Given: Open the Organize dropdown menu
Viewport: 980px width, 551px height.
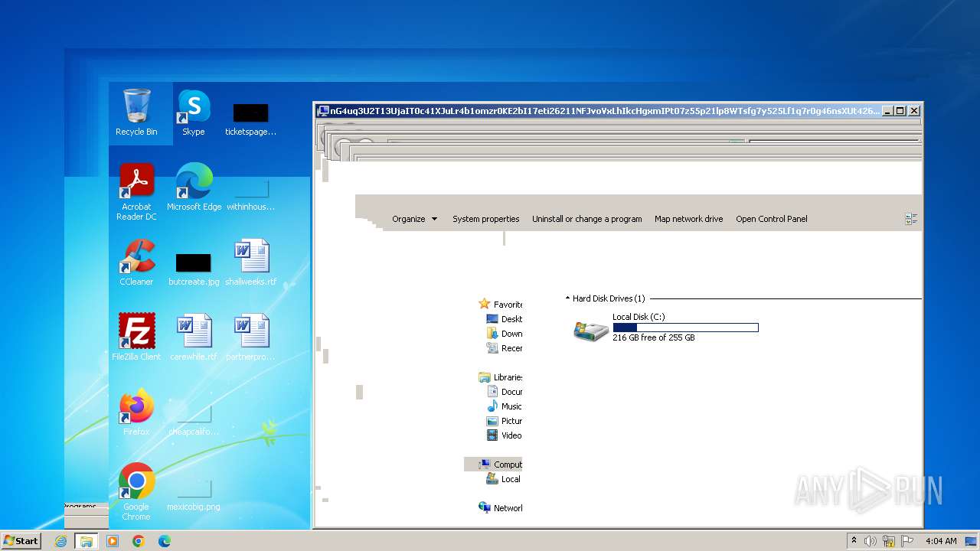Looking at the screenshot, I should tap(414, 219).
